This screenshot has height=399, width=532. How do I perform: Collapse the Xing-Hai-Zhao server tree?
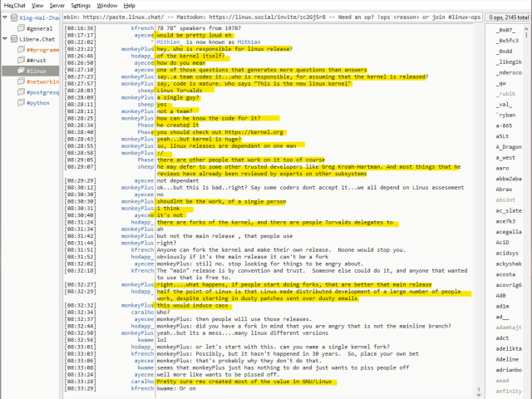pyautogui.click(x=5, y=17)
